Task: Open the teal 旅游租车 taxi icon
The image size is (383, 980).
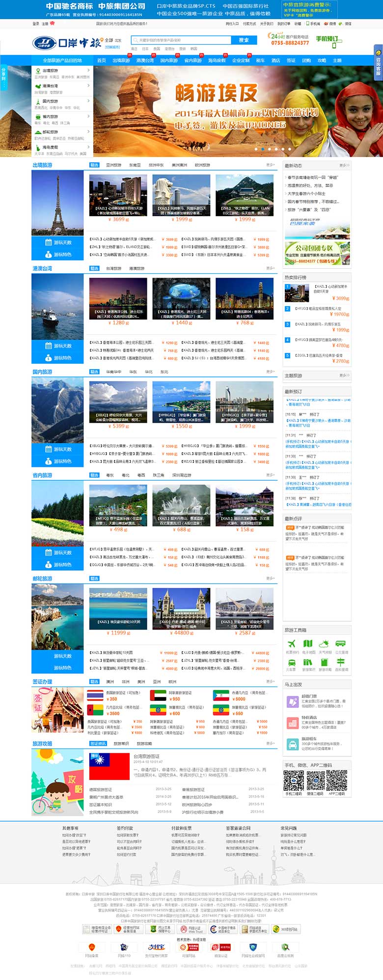Action: point(293,745)
